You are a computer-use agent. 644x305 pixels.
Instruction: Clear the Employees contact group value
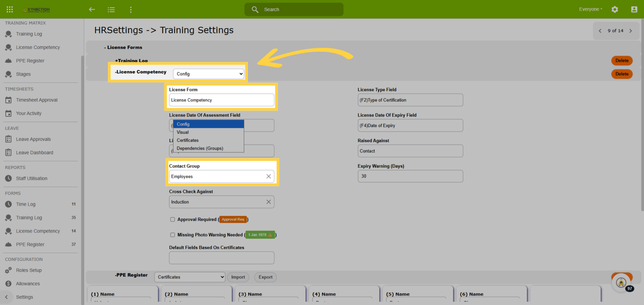(268, 176)
